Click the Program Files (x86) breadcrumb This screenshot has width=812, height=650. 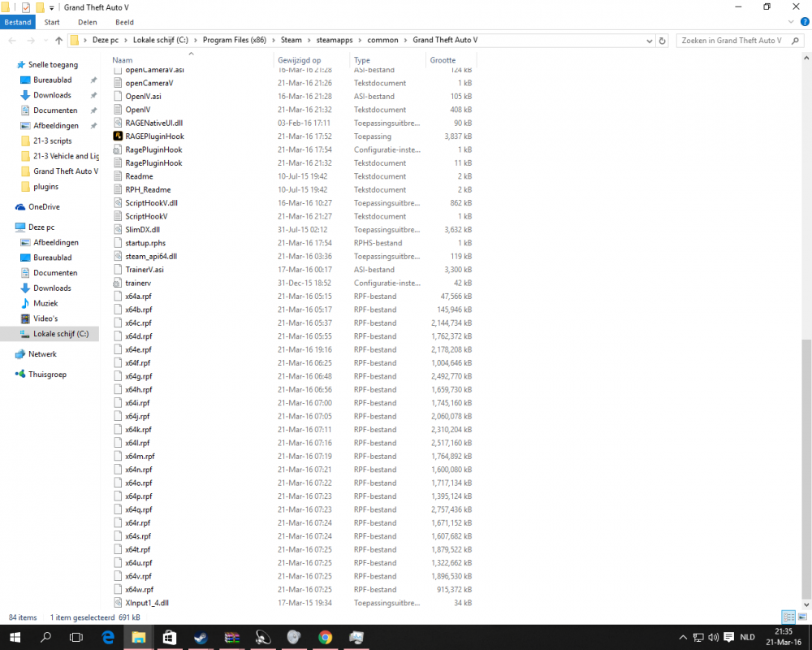tap(235, 40)
